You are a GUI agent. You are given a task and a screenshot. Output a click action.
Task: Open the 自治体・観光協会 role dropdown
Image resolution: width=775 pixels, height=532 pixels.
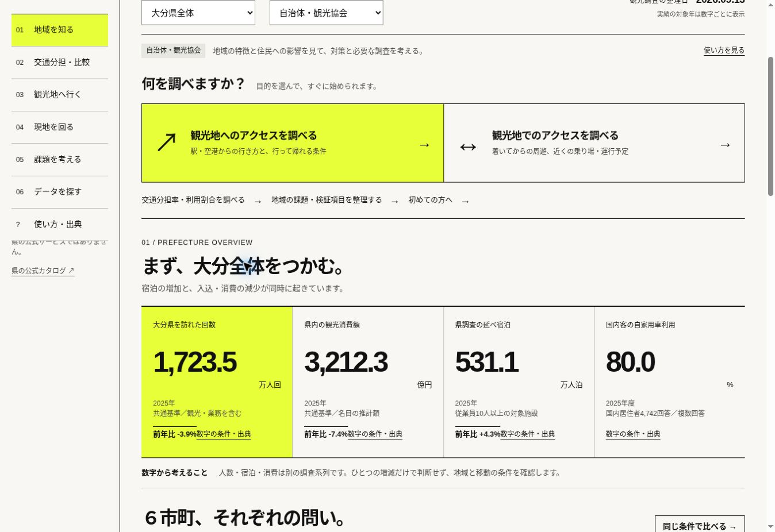point(327,13)
